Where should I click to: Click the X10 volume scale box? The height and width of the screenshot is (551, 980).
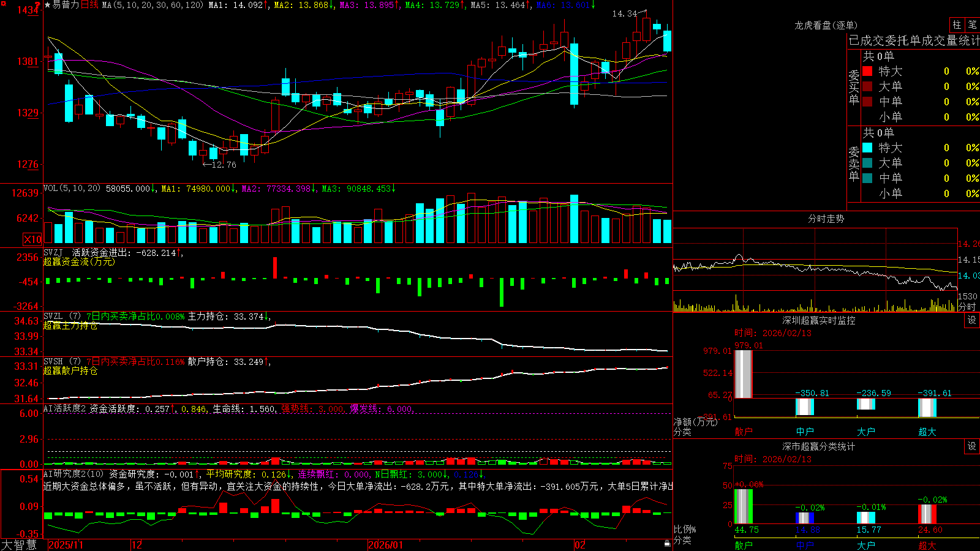32,239
